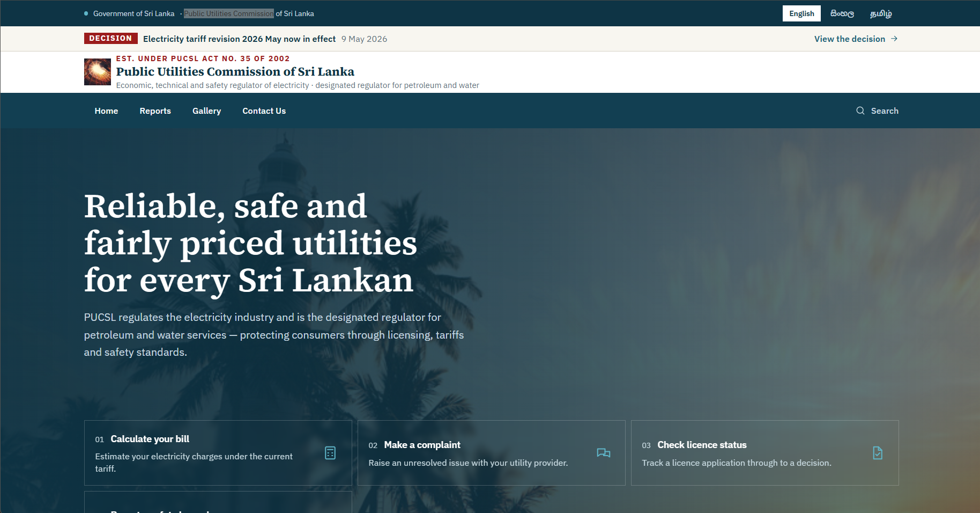Click the calculator icon on Calculate your bill
The image size is (980, 513).
(330, 453)
